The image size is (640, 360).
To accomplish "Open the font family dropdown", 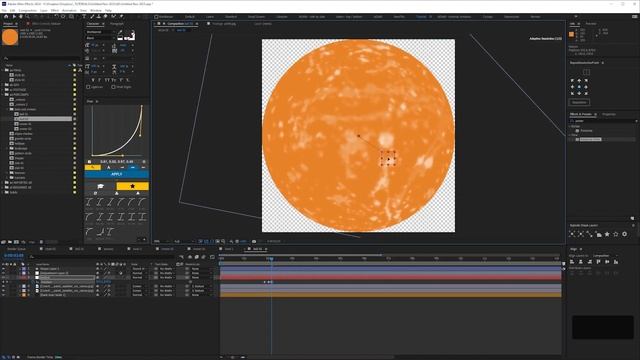I will (x=100, y=32).
